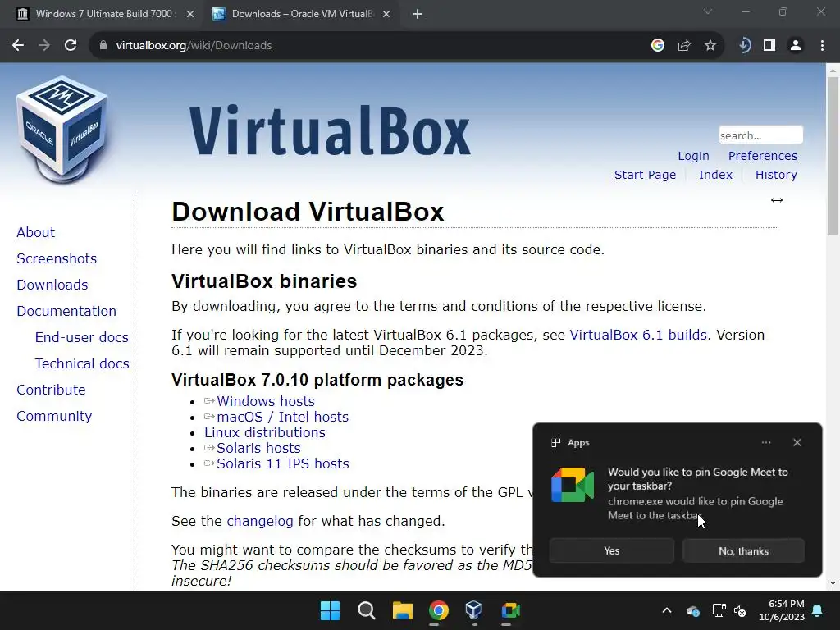Open About in the sidebar
840x630 pixels.
(36, 232)
